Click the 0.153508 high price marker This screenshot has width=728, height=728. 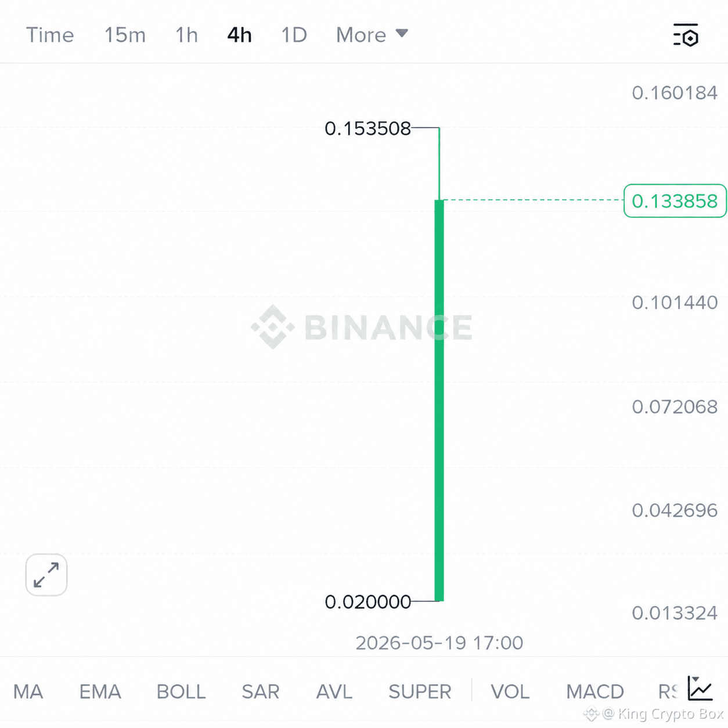pyautogui.click(x=367, y=128)
